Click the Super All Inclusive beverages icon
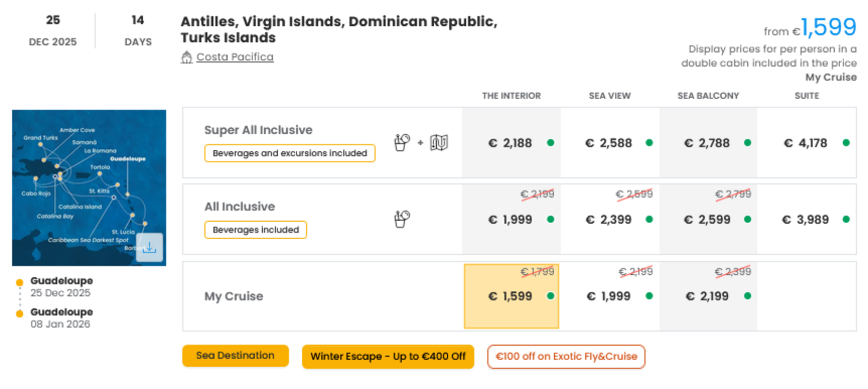 402,142
